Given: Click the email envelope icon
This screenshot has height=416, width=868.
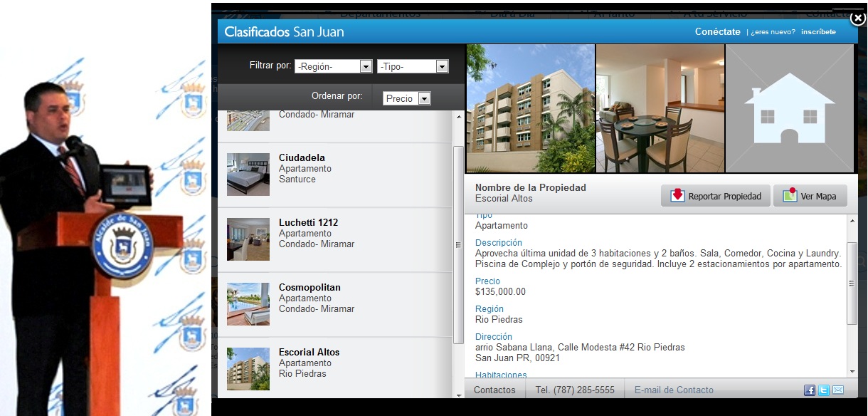Looking at the screenshot, I should pos(838,390).
